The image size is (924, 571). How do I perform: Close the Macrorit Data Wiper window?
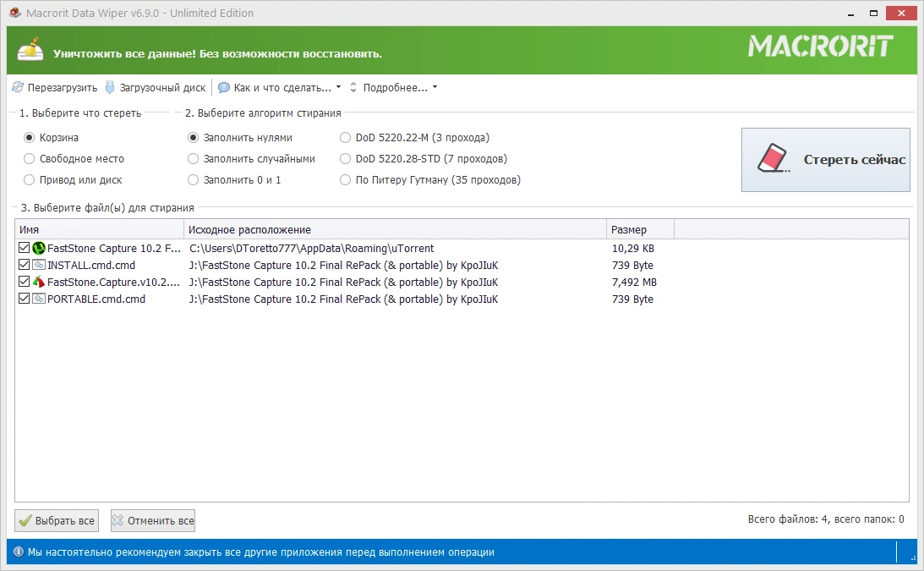click(902, 13)
